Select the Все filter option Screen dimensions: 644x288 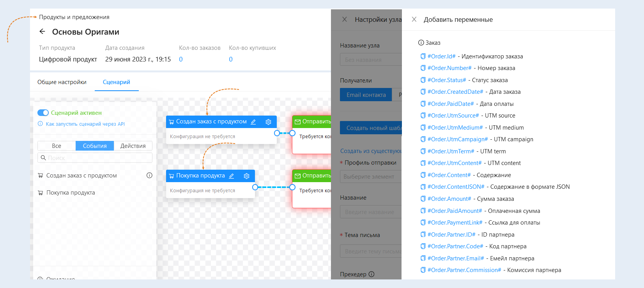tap(57, 146)
